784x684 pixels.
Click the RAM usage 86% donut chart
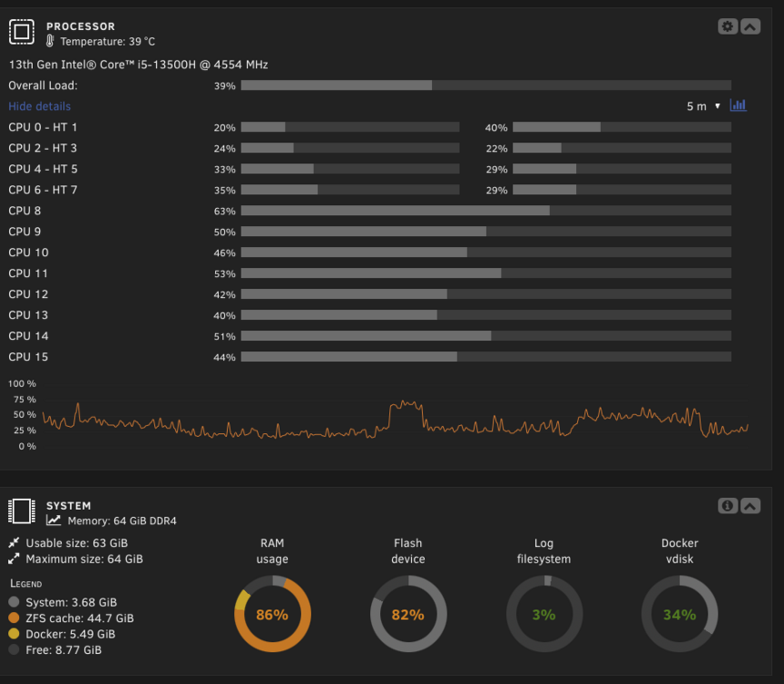273,614
